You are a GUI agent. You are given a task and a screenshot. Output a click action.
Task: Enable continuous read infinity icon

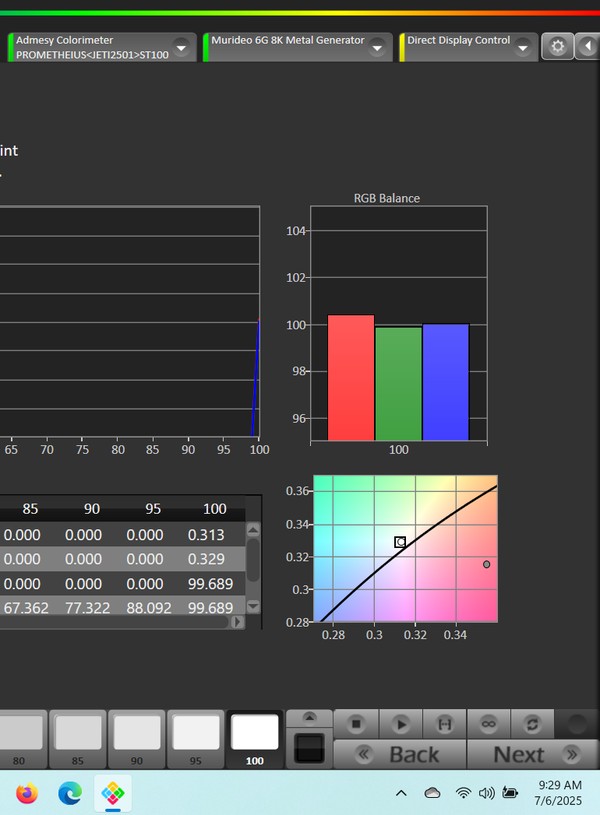(x=488, y=724)
